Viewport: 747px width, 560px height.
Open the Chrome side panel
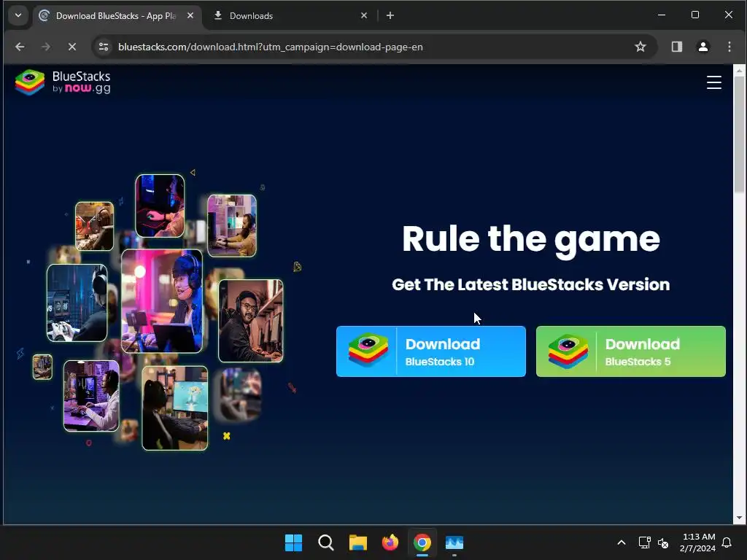coord(676,47)
